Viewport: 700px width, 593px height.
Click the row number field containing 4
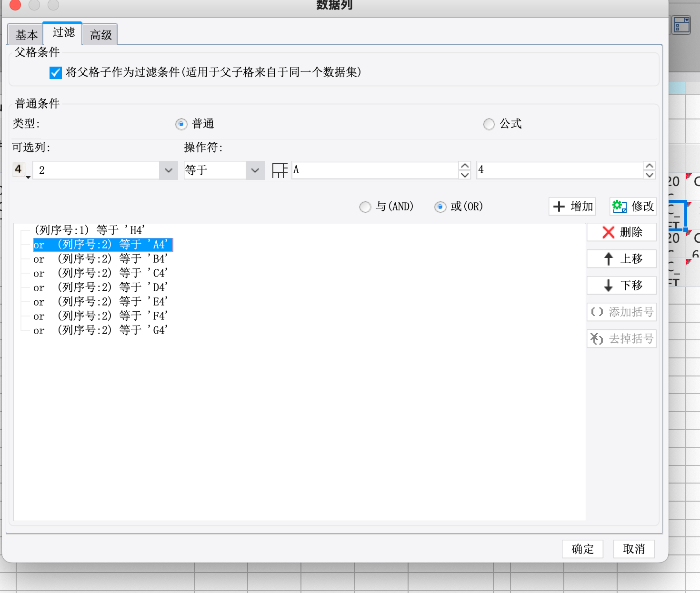point(560,170)
